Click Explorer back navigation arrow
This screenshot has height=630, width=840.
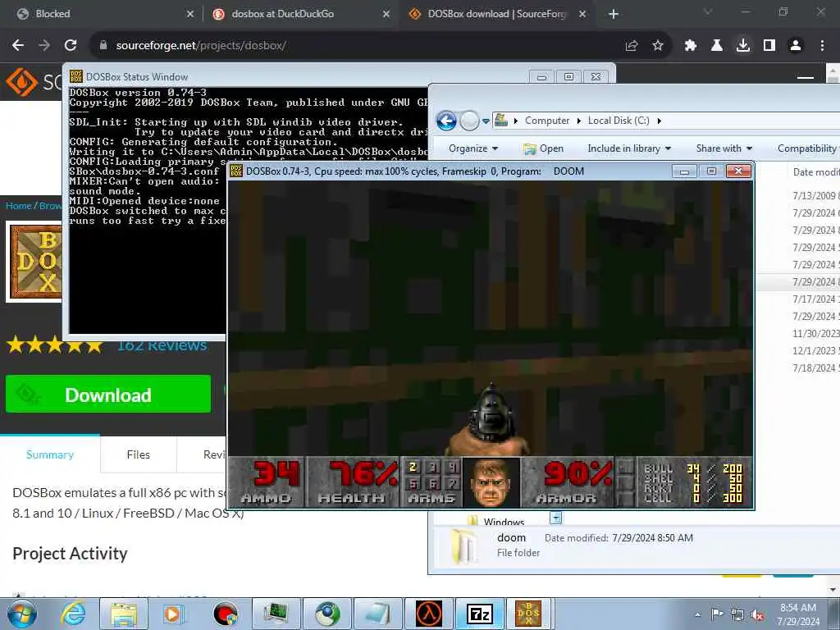pyautogui.click(x=446, y=121)
